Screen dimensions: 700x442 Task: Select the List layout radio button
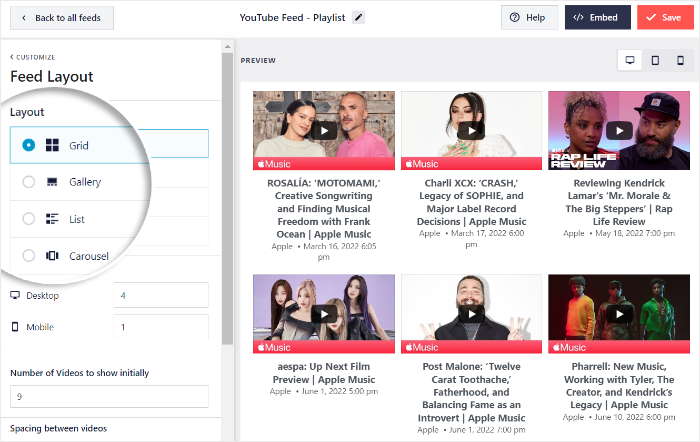29,219
